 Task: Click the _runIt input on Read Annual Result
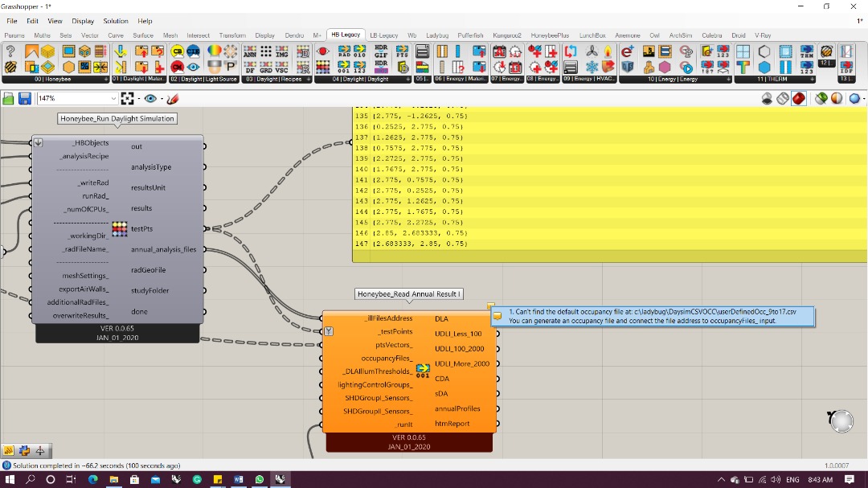click(x=403, y=424)
